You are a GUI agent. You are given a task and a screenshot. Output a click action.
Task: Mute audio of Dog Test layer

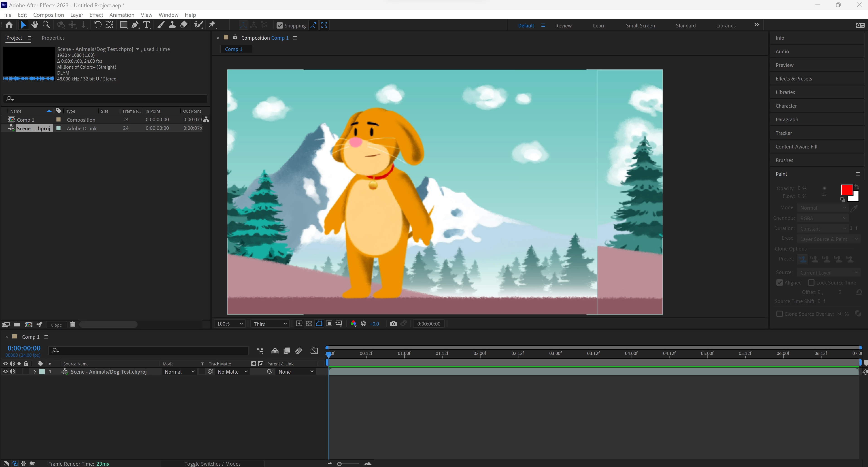click(x=12, y=372)
